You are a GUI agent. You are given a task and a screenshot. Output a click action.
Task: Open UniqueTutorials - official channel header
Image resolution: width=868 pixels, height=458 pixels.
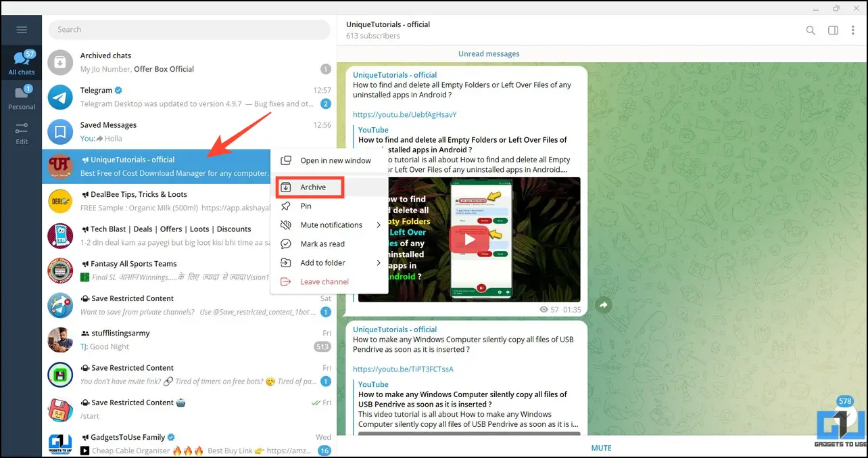point(388,24)
